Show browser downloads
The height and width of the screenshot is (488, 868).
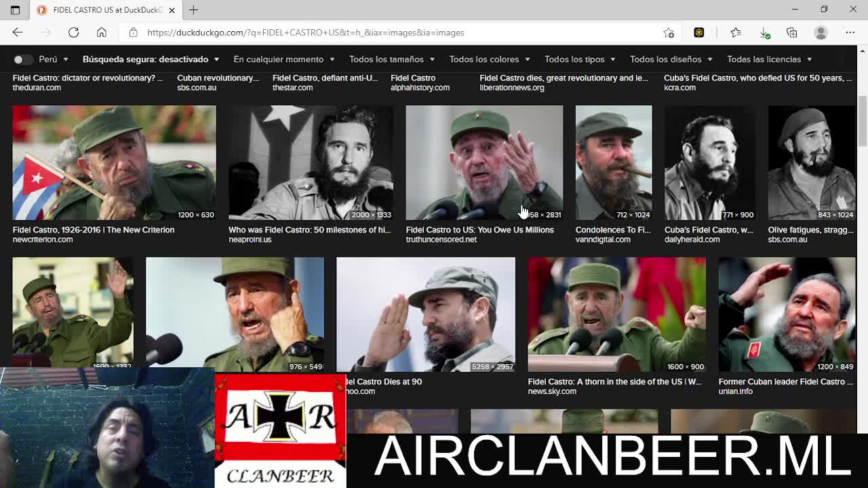(764, 33)
